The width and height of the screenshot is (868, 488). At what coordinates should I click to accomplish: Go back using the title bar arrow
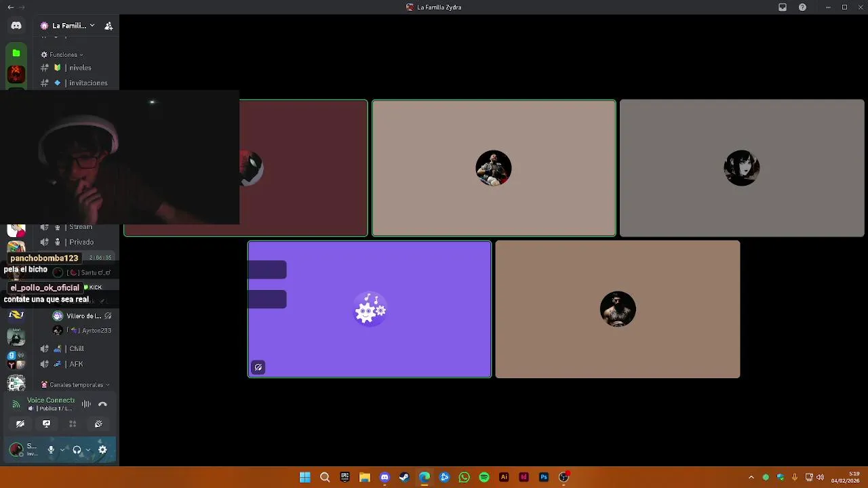[10, 7]
